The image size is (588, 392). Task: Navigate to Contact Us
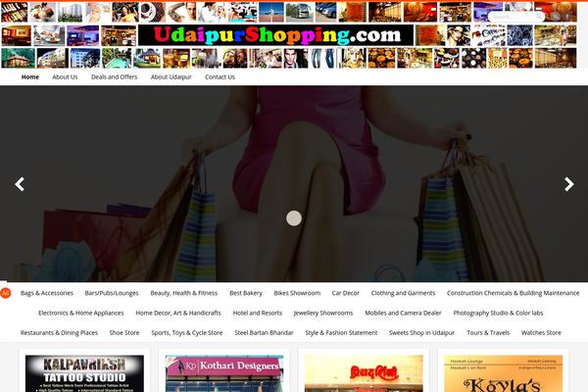click(x=220, y=76)
